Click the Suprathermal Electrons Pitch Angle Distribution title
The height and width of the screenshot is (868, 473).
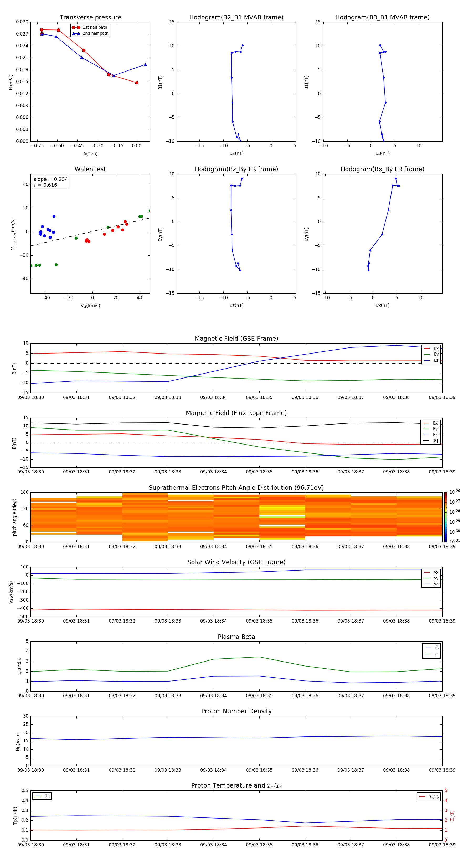(236, 488)
